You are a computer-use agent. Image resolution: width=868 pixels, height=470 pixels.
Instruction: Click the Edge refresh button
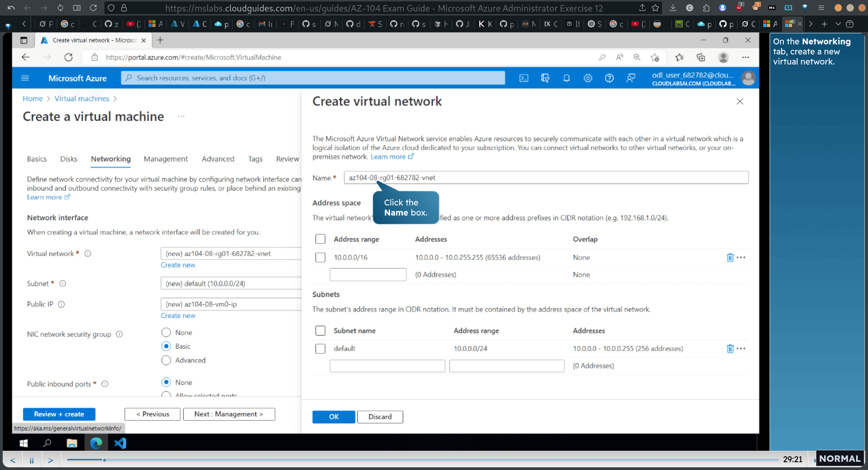pos(69,57)
